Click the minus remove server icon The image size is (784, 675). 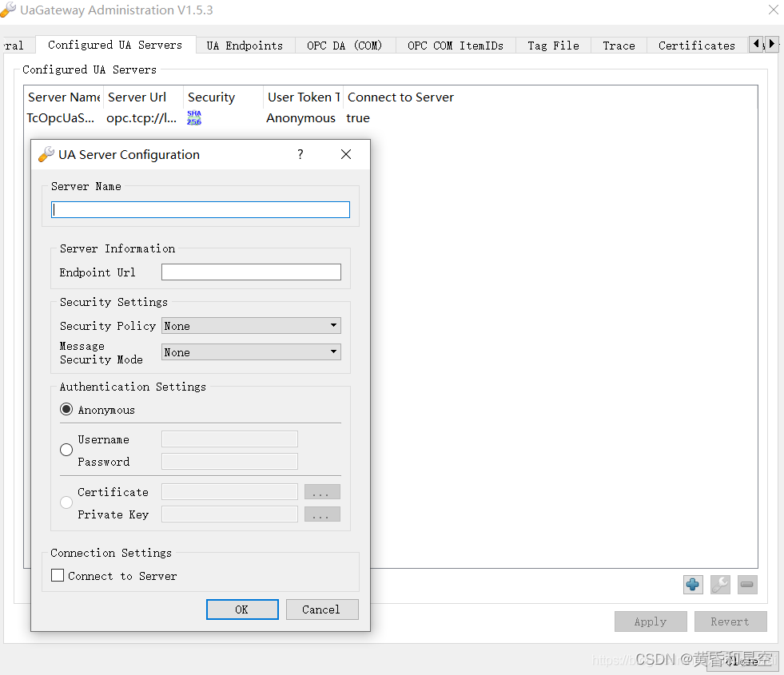click(747, 585)
